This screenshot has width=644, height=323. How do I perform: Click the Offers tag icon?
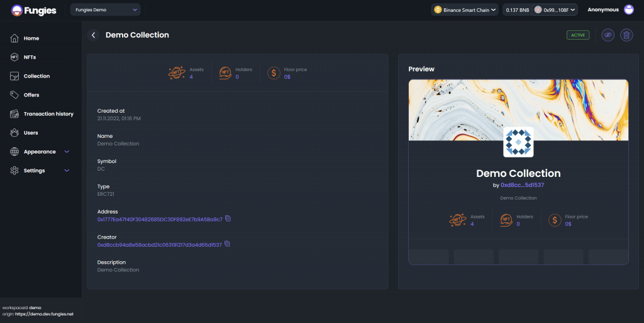(x=14, y=95)
